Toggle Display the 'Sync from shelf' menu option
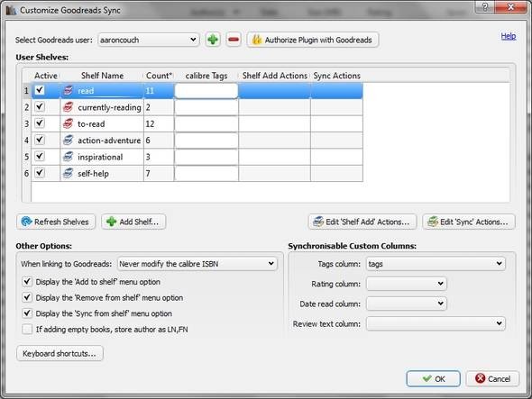This screenshot has width=532, height=399. [27, 313]
